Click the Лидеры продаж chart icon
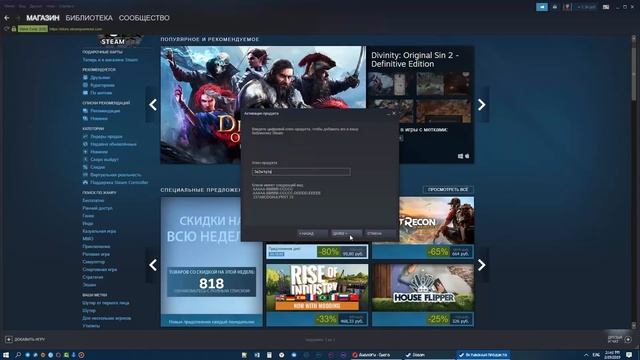Image resolution: width=640 pixels, height=360 pixels. click(x=85, y=136)
